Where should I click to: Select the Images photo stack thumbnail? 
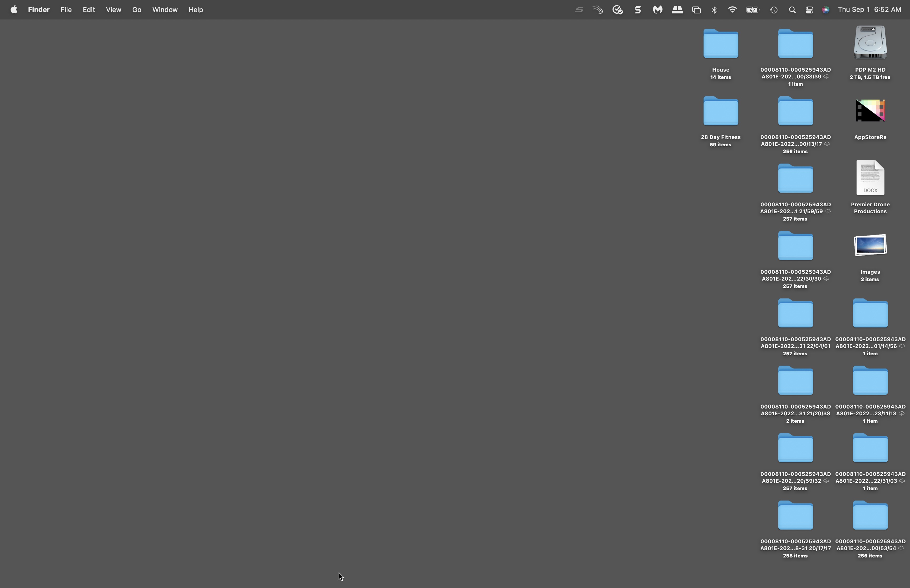tap(870, 245)
